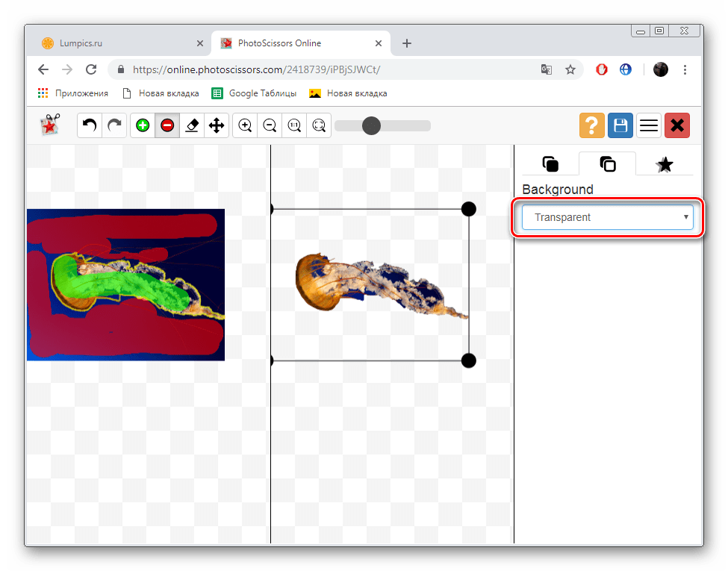Viewport: 728px width, 571px height.
Task: Open the orange Help question button
Action: pyautogui.click(x=591, y=125)
